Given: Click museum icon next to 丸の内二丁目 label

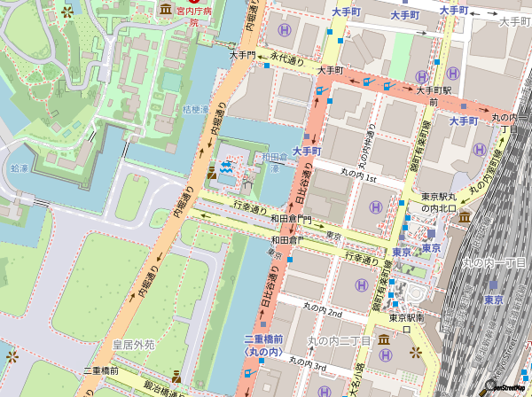Looking at the screenshot, I should tap(382, 341).
